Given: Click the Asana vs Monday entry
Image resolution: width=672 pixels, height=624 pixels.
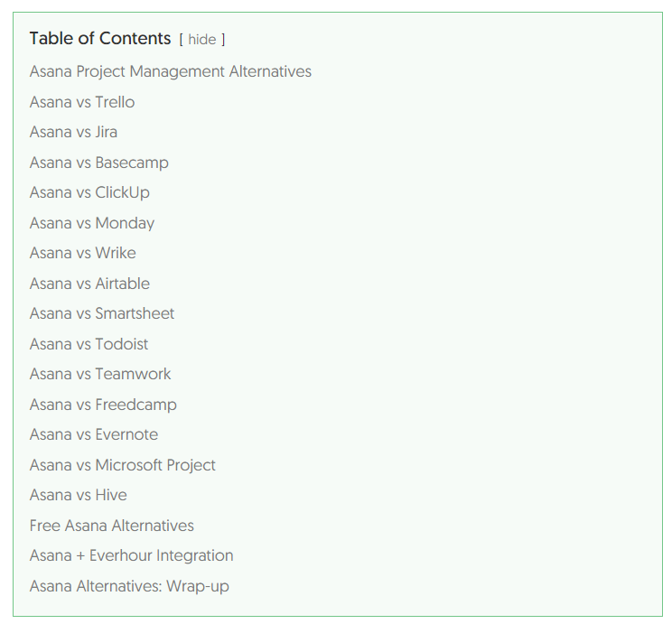Looking at the screenshot, I should coord(92,223).
